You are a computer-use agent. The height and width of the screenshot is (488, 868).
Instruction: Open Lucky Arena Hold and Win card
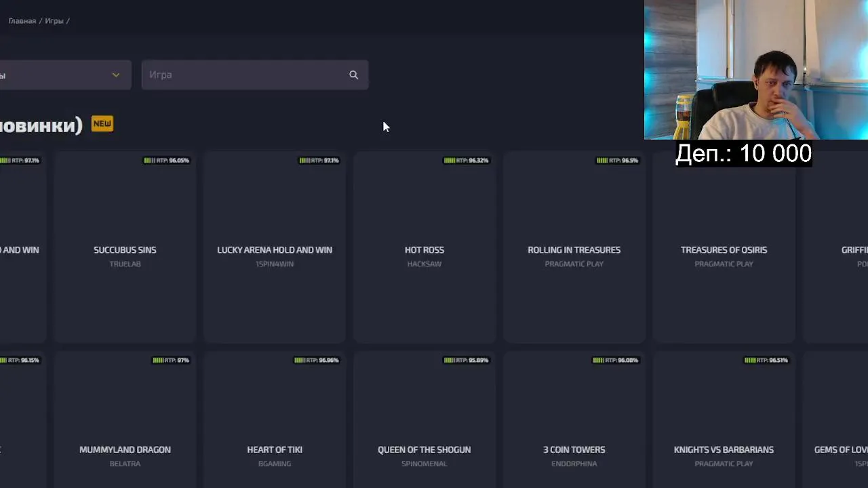click(275, 247)
